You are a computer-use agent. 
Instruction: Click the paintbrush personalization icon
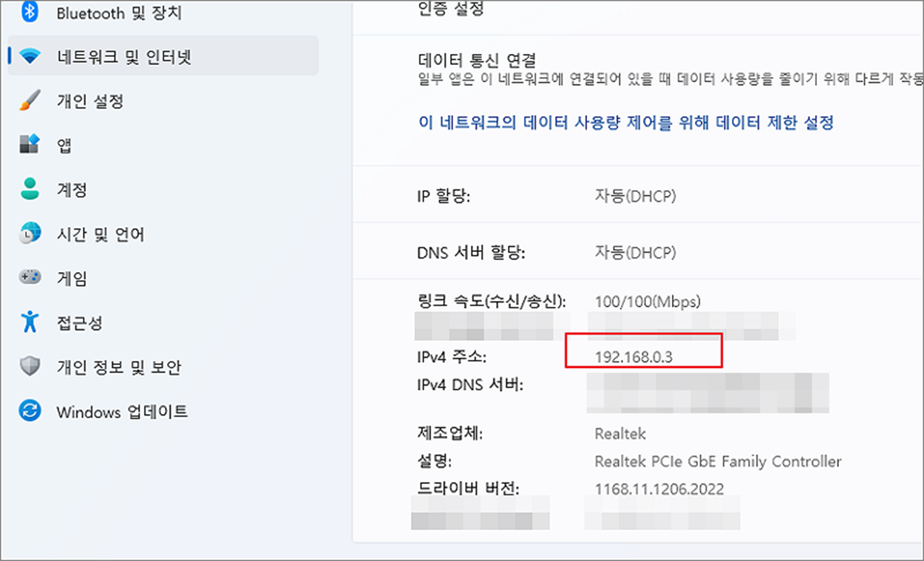(x=30, y=101)
